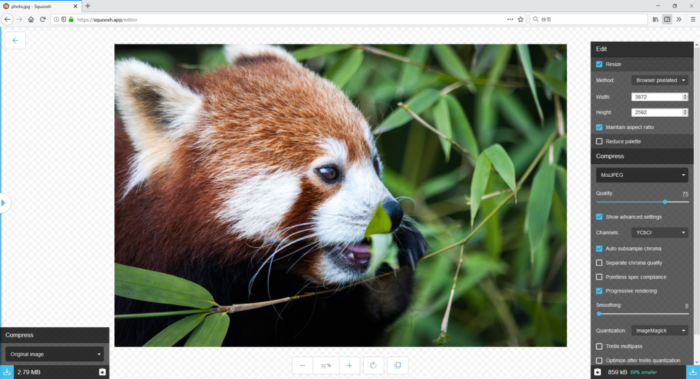Click the right panel scrollbar down arrow
The image size is (700, 379).
697,362
